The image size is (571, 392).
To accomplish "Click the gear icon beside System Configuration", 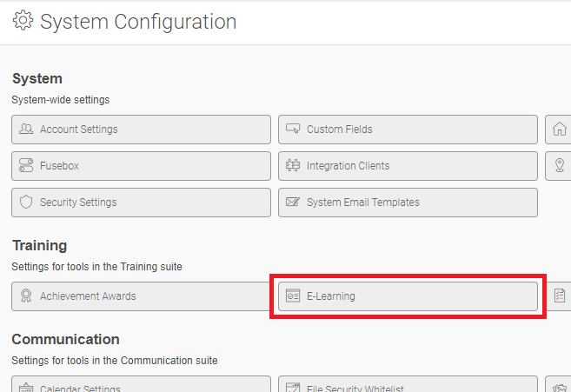I will 23,20.
